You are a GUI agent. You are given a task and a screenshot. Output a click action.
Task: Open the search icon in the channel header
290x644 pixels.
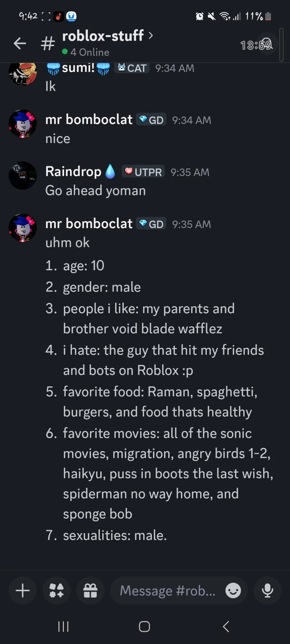266,44
